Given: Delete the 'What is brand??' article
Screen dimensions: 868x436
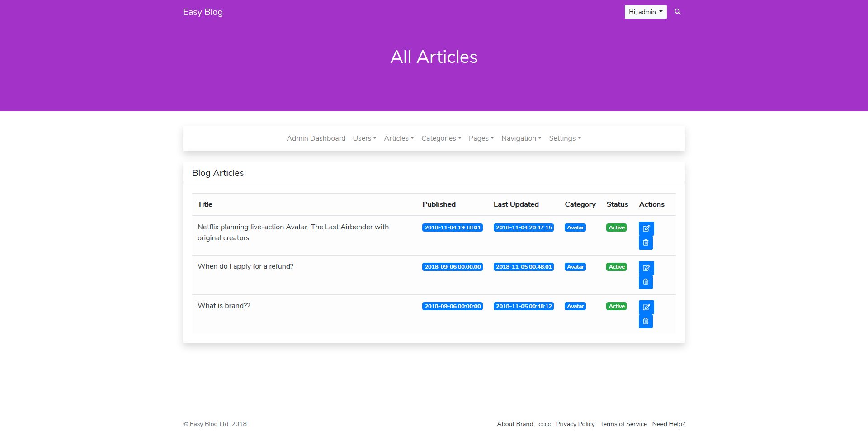Looking at the screenshot, I should [x=646, y=322].
